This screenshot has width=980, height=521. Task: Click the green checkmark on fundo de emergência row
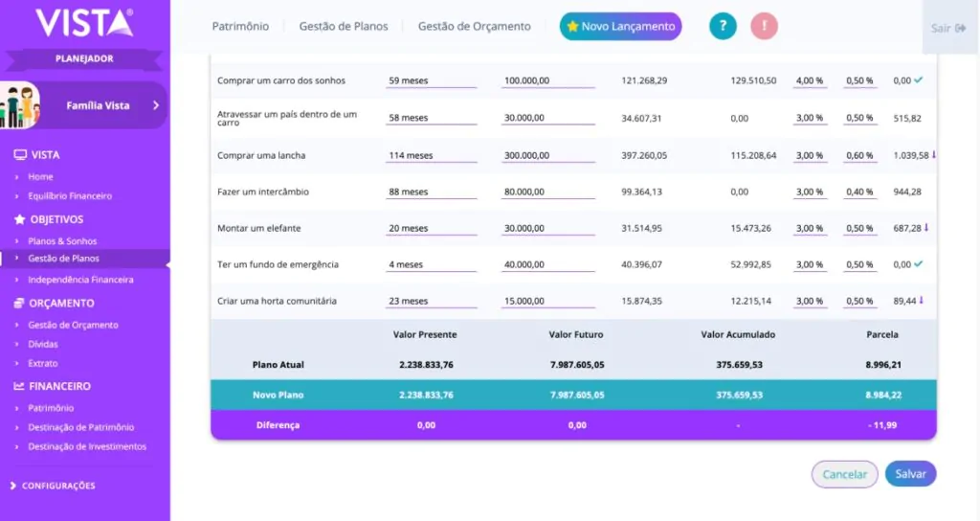pyautogui.click(x=919, y=264)
